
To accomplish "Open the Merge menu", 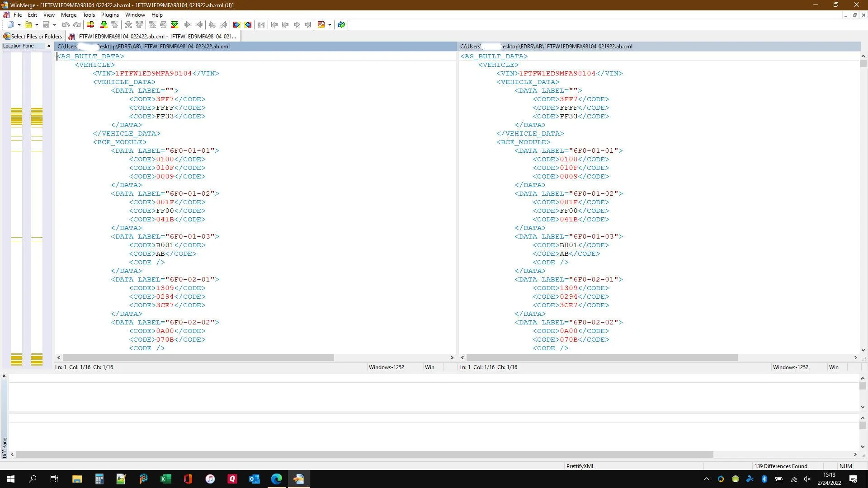I will [69, 15].
